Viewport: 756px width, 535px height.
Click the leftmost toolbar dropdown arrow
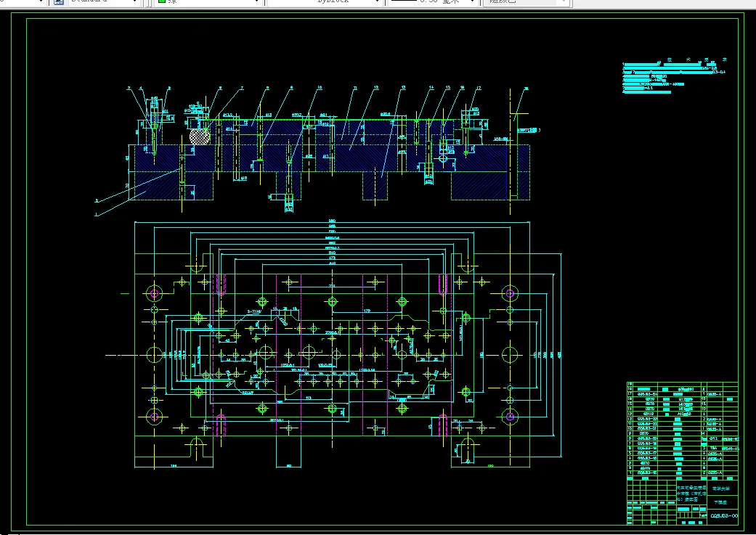(40, 2)
